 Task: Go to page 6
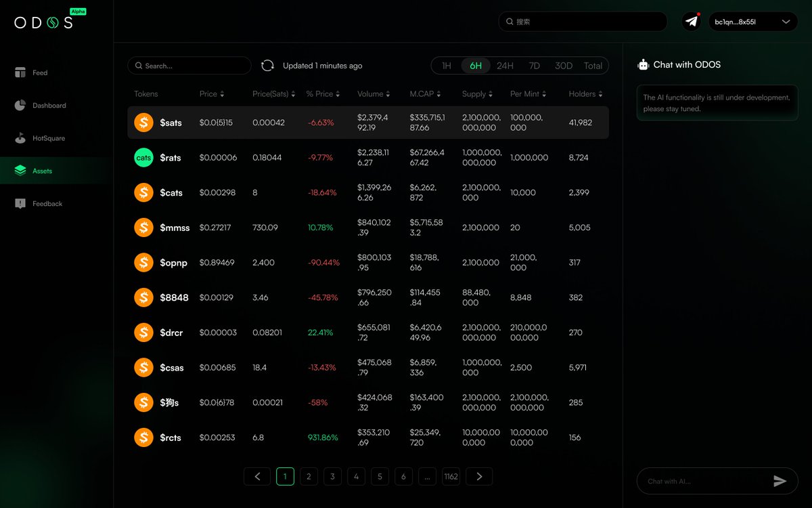tap(403, 476)
